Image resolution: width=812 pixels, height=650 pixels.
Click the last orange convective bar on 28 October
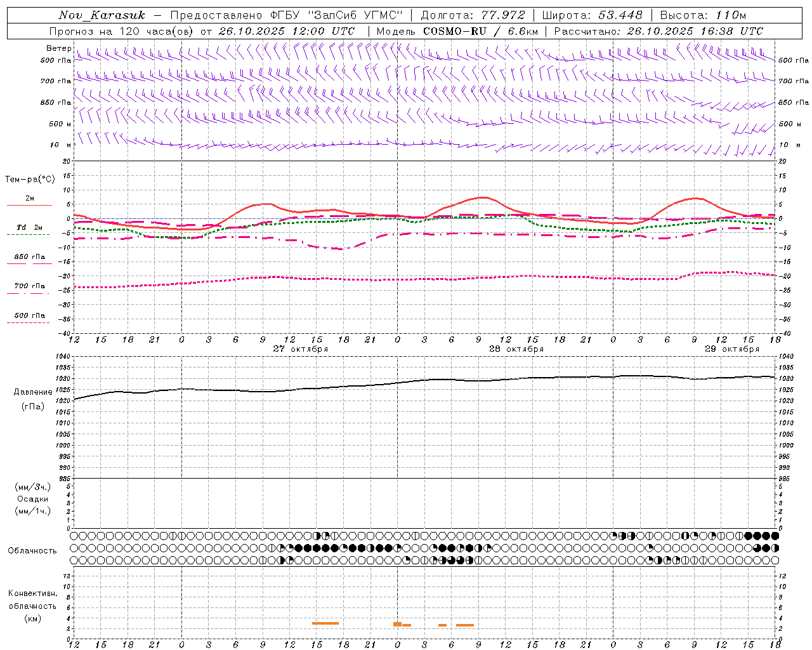pos(465,625)
